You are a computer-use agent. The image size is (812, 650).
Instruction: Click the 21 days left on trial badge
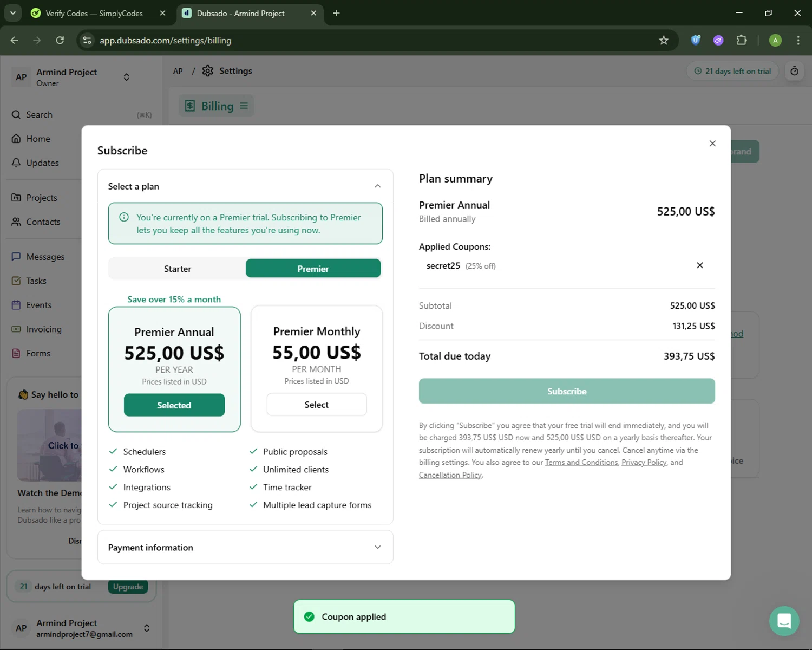point(732,71)
